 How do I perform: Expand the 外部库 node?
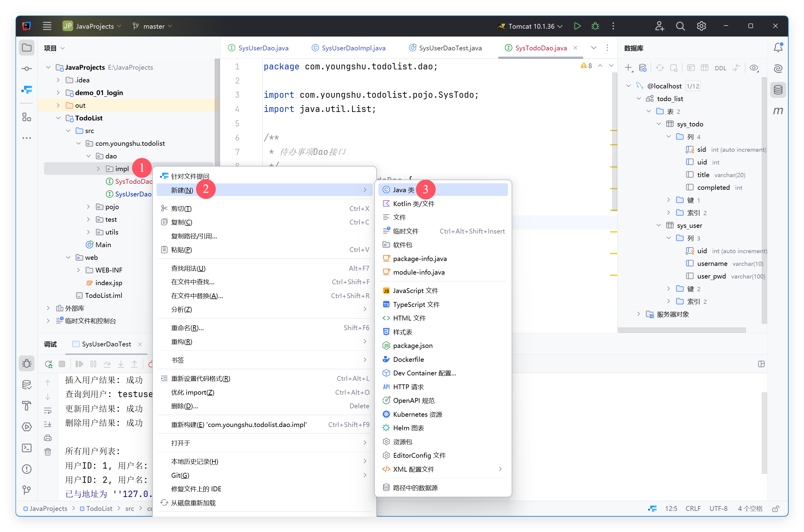pyautogui.click(x=48, y=308)
